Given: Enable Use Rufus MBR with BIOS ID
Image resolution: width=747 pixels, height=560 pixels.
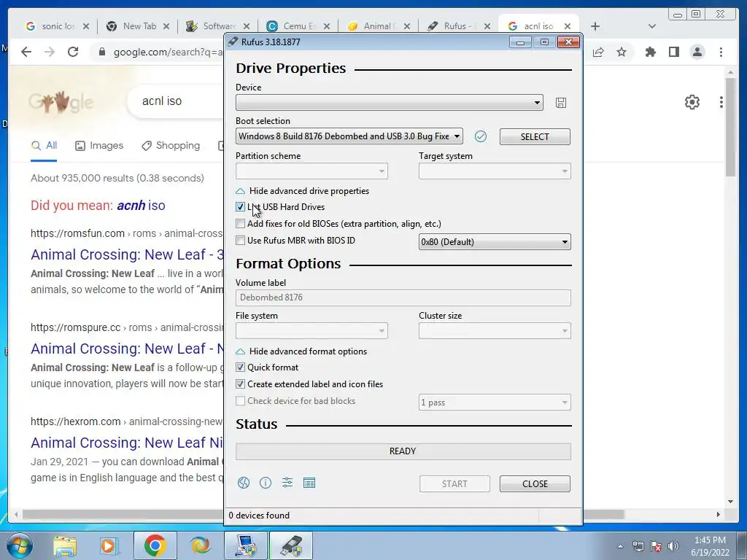Looking at the screenshot, I should coord(240,241).
